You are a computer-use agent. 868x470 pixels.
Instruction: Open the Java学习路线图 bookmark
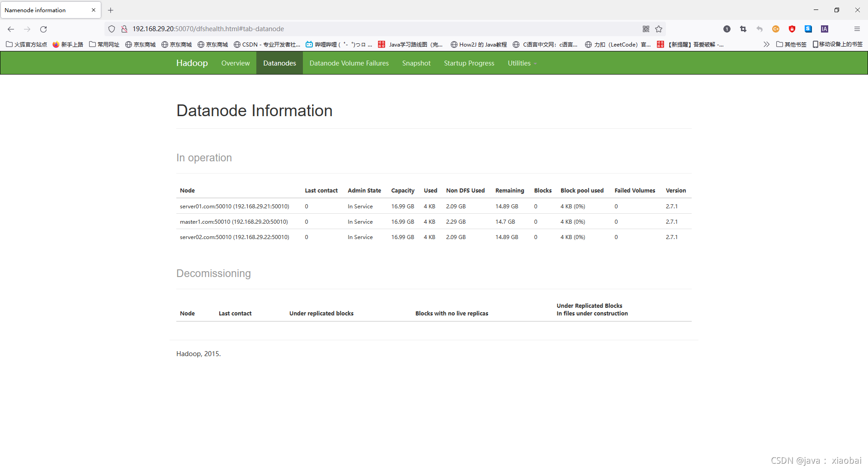point(410,44)
